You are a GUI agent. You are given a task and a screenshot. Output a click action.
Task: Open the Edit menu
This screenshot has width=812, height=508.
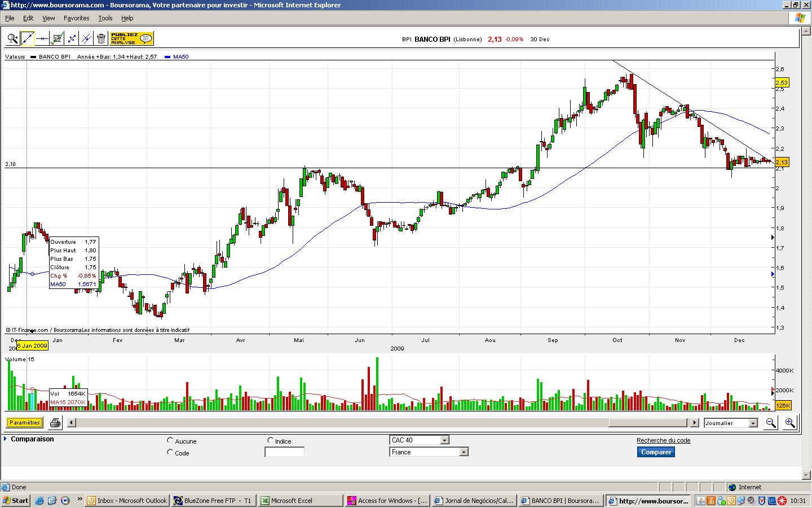[28, 18]
